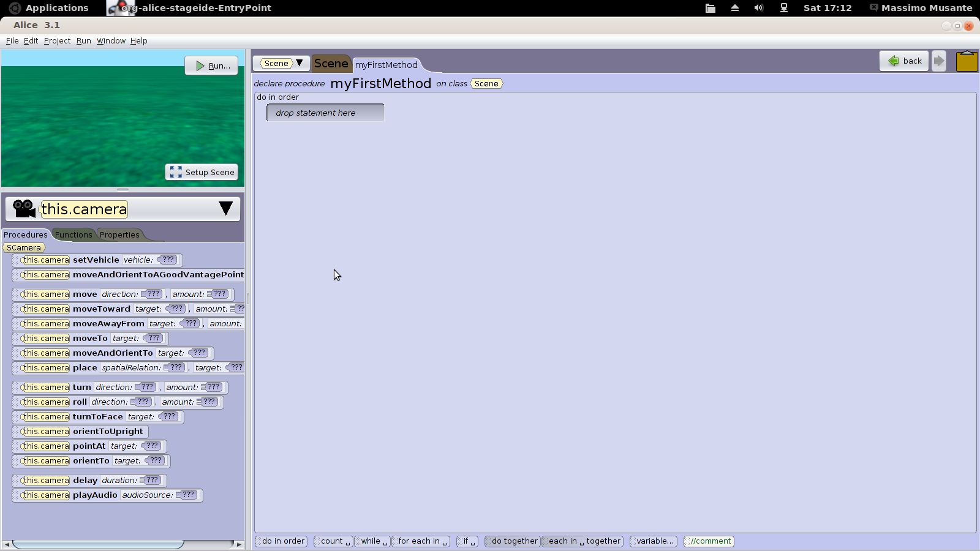980x551 pixels.
Task: Click the drop statement here placeholder
Action: coord(325,113)
